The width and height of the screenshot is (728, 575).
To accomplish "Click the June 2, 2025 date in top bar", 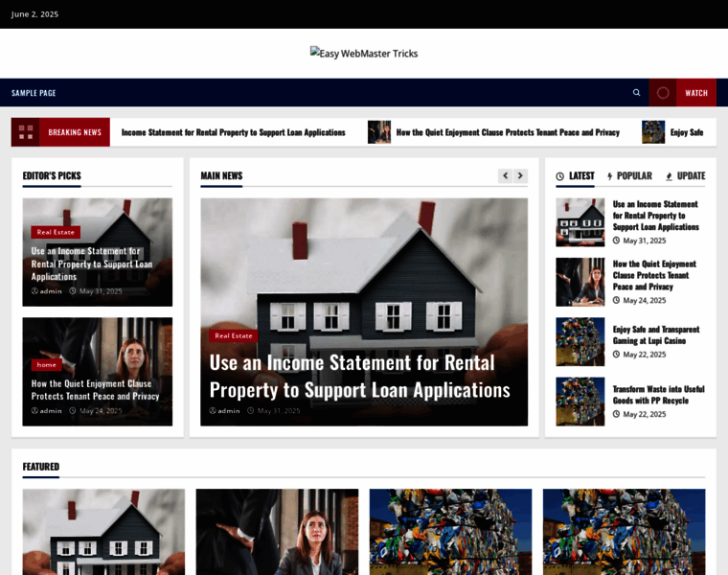I will click(x=34, y=14).
